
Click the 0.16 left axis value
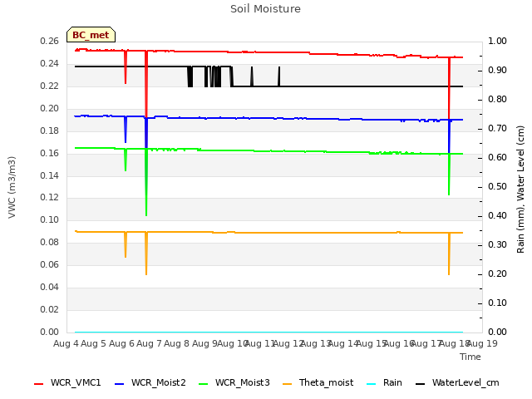click(x=50, y=153)
